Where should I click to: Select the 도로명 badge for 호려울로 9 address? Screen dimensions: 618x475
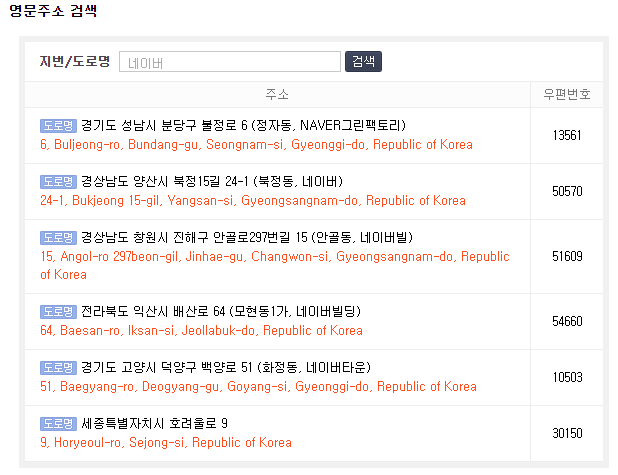58,424
